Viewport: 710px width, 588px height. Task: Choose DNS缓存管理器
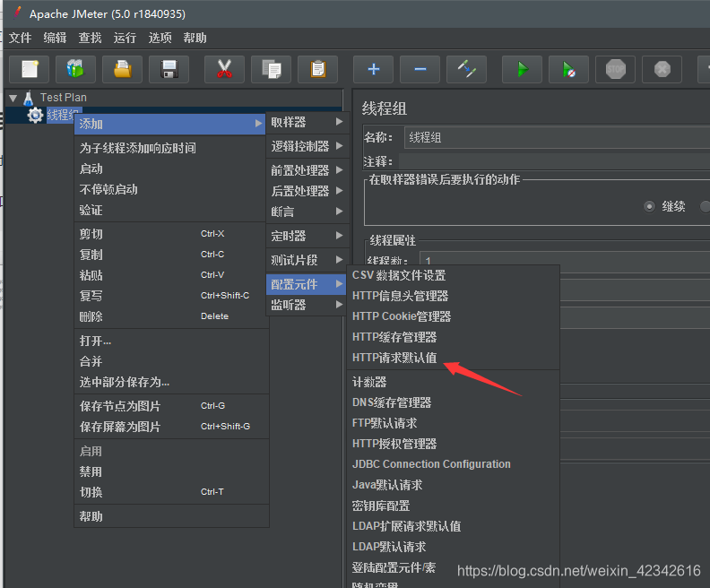454,402
